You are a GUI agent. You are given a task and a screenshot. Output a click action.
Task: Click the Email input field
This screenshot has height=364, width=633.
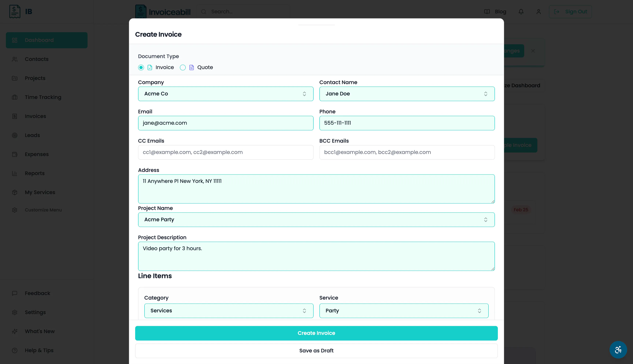pos(226,123)
